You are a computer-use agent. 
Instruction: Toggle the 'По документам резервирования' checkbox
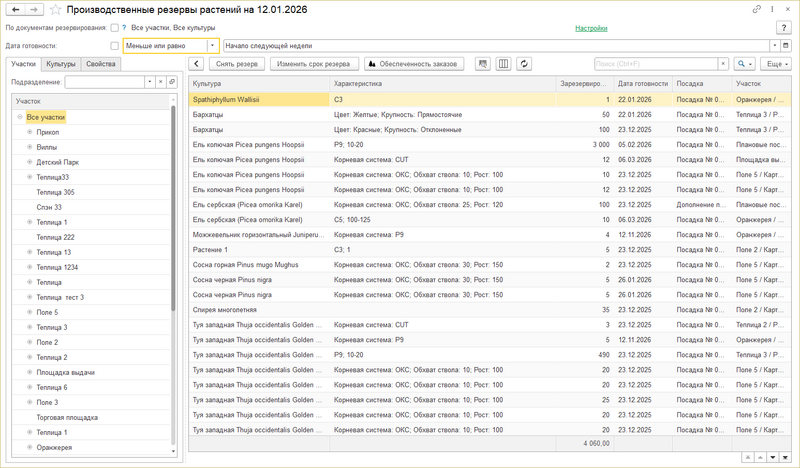(115, 28)
